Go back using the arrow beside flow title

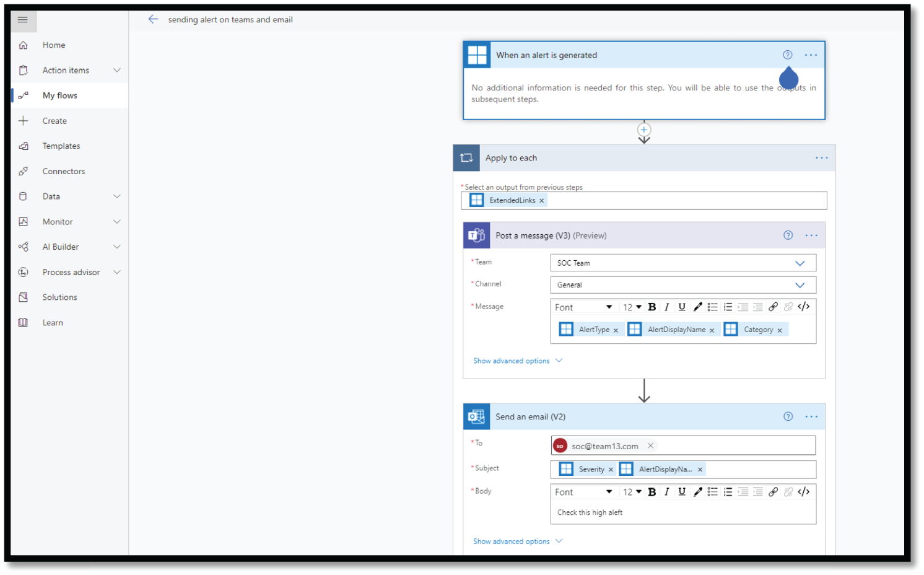click(x=153, y=19)
